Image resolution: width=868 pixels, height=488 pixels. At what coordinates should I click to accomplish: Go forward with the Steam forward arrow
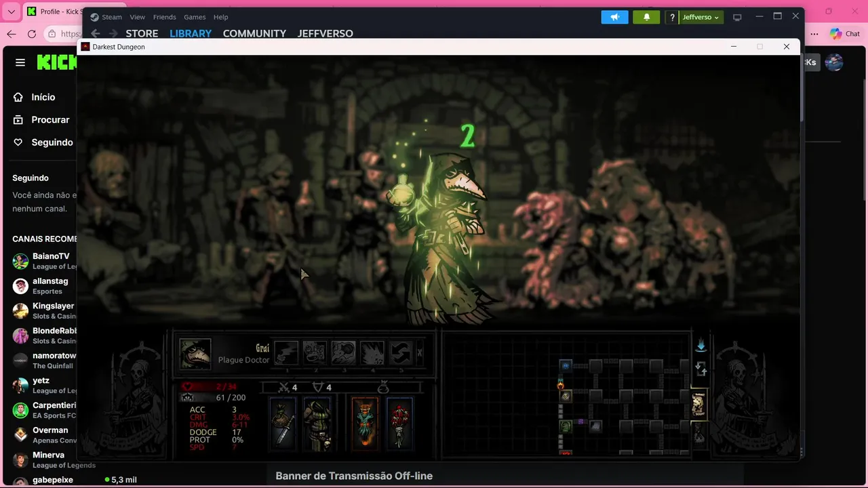[113, 33]
